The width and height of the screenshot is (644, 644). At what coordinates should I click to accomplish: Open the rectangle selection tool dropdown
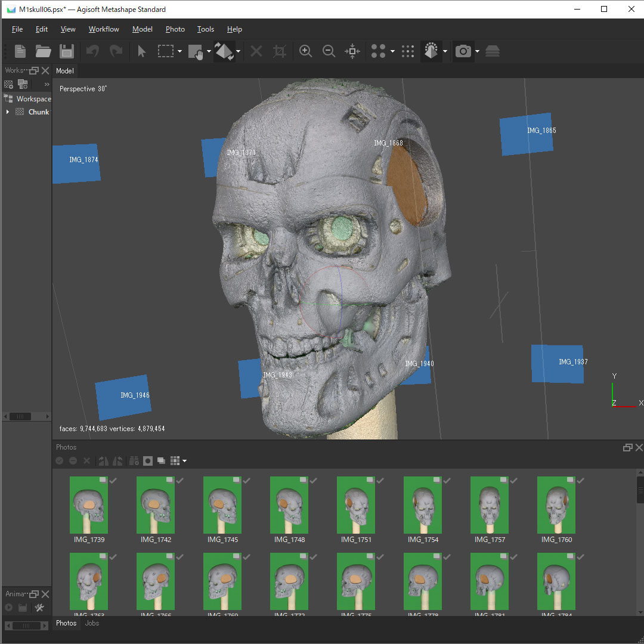pos(179,51)
